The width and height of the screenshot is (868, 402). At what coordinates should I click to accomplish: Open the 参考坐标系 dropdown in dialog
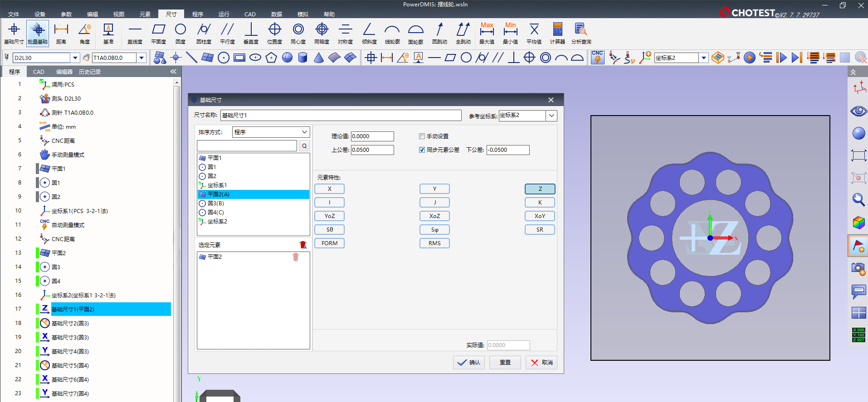pos(551,116)
